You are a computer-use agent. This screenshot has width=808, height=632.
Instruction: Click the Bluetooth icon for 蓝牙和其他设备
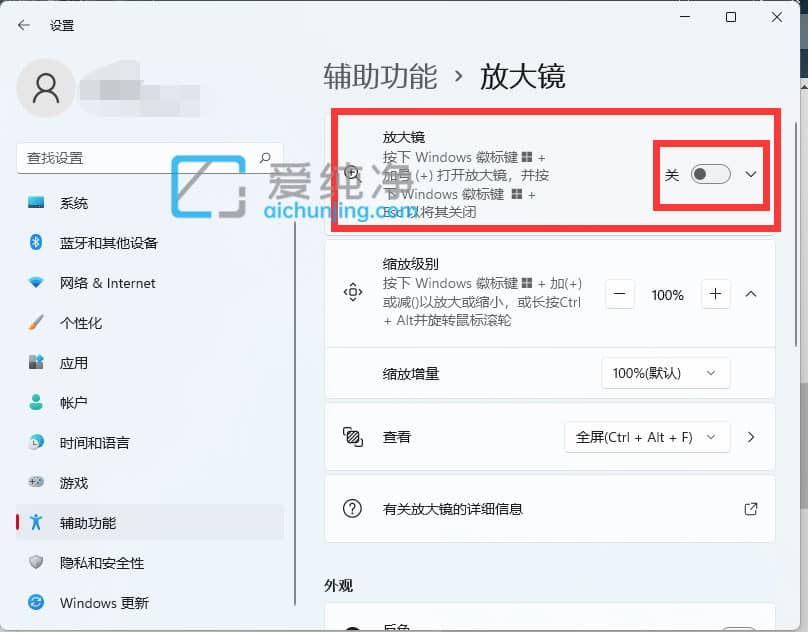coord(36,243)
